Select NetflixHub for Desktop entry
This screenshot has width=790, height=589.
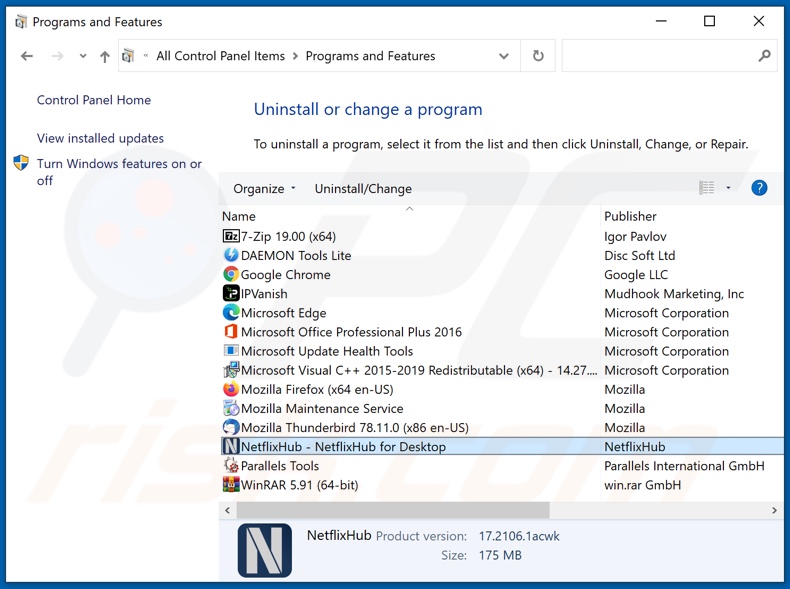343,447
